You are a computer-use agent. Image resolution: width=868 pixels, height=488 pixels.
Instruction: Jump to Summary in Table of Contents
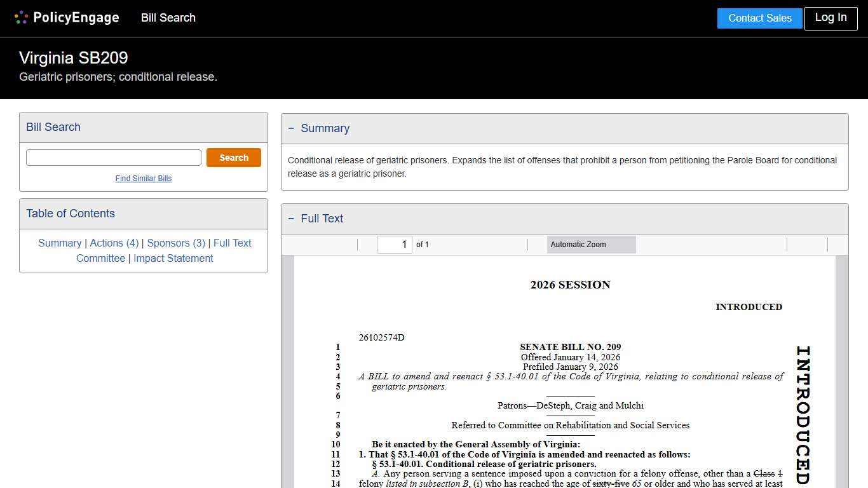point(60,243)
